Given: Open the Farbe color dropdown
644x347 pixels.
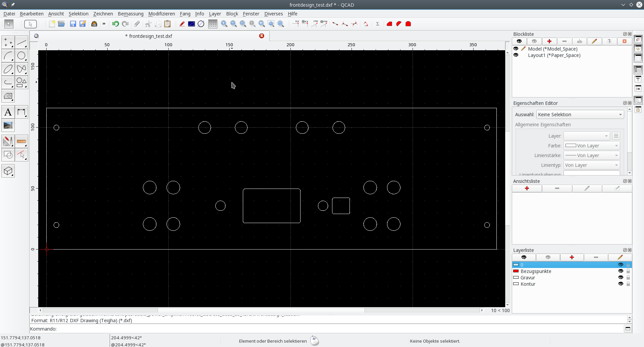Looking at the screenshot, I should tap(592, 146).
